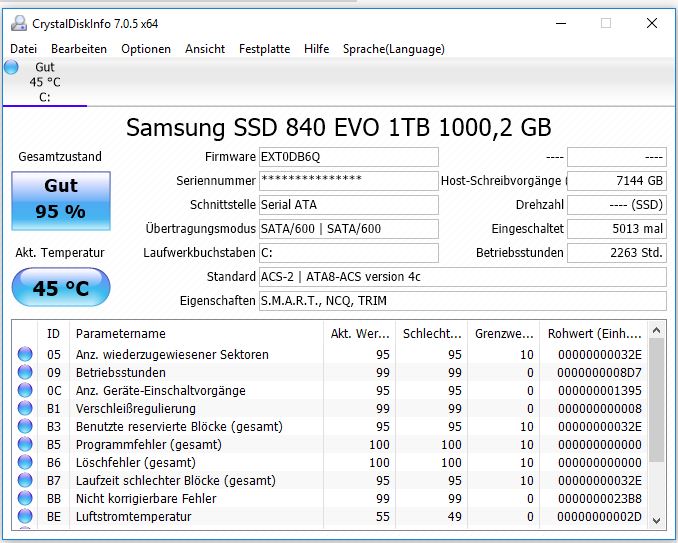Click the ID column header
Image resolution: width=678 pixels, height=543 pixels.
tap(54, 333)
